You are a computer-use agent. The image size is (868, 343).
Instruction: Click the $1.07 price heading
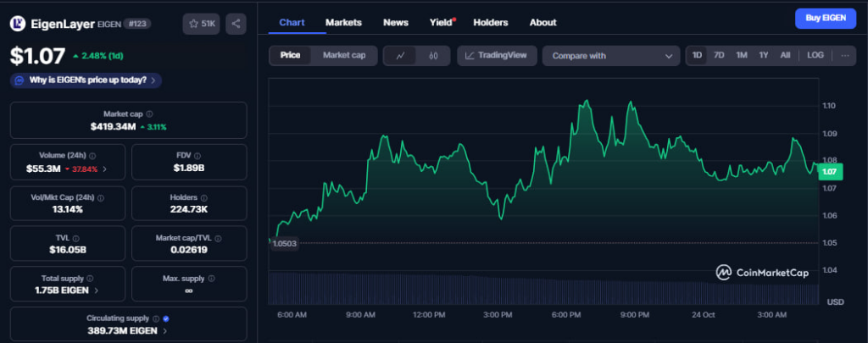coord(37,55)
